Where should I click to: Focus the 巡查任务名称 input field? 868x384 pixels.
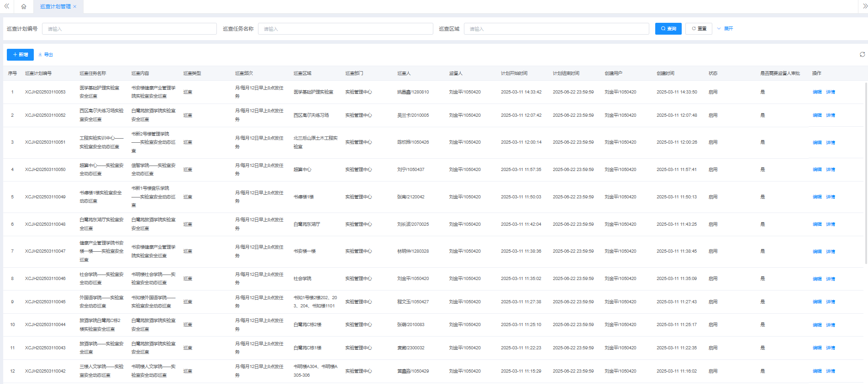pos(345,29)
